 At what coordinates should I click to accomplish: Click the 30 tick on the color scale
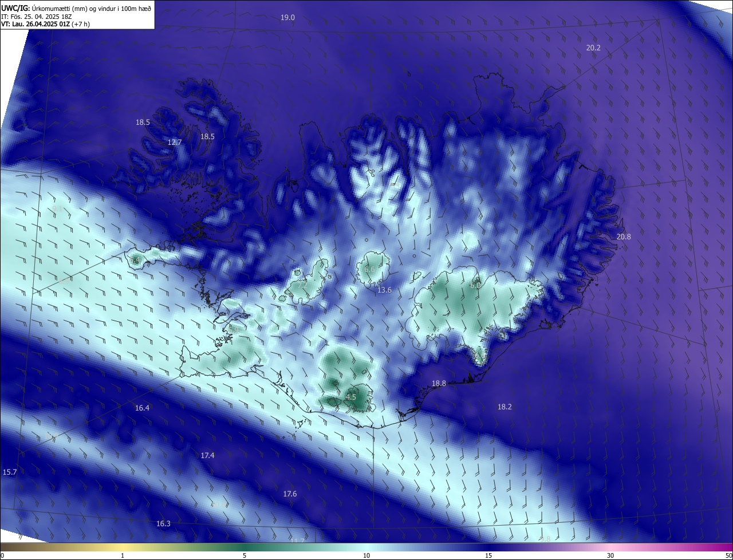[610, 556]
